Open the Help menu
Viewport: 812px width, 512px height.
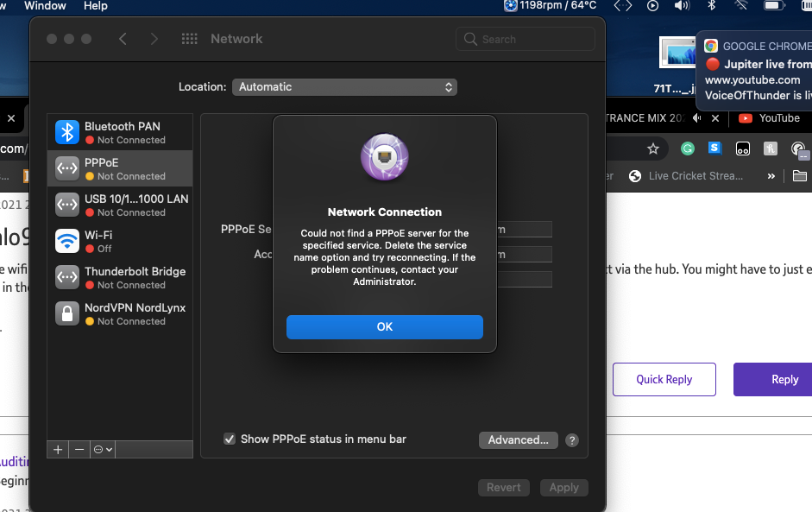pyautogui.click(x=96, y=6)
